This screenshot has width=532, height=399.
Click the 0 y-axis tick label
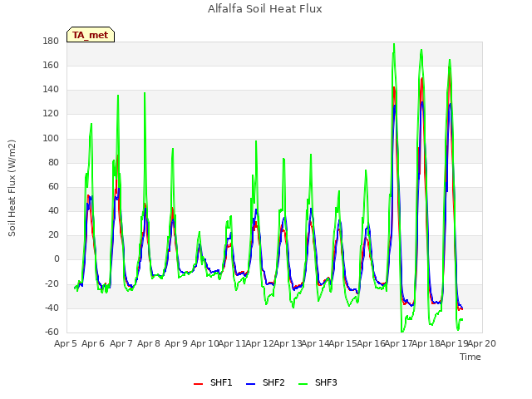tap(57, 259)
